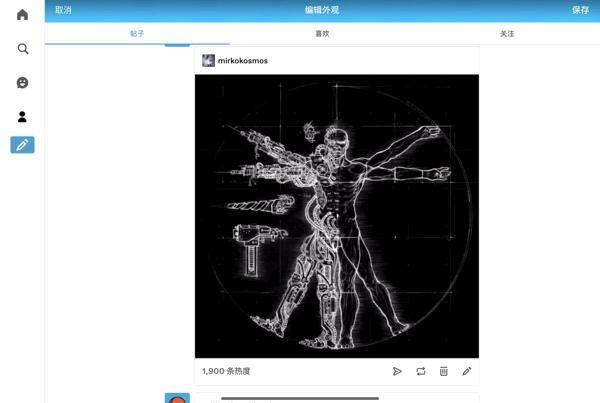Viewport: 600px width, 403px height.
Task: Click the 编辑外观 header title
Action: pyautogui.click(x=322, y=10)
